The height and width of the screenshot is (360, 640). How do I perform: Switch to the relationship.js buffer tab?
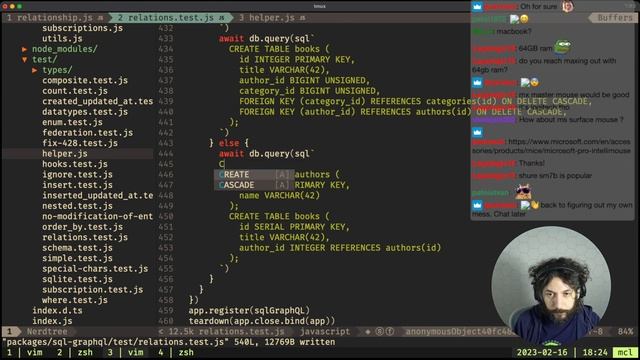(55, 18)
